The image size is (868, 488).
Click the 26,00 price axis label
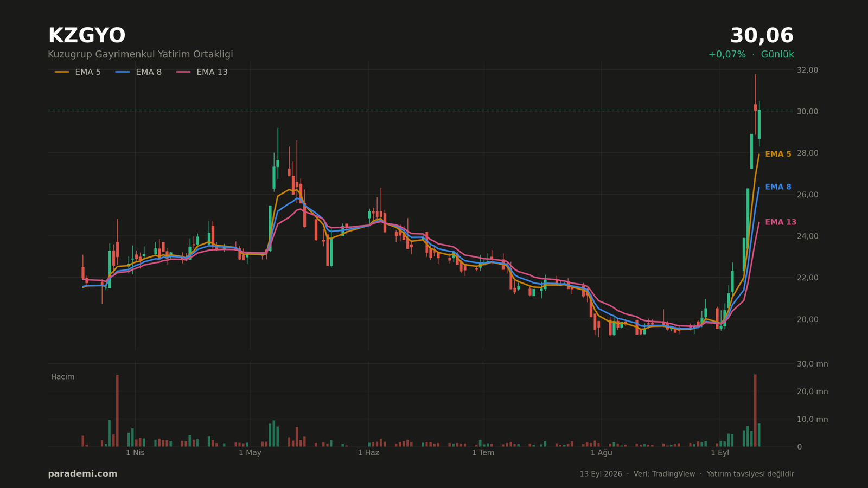coord(807,195)
